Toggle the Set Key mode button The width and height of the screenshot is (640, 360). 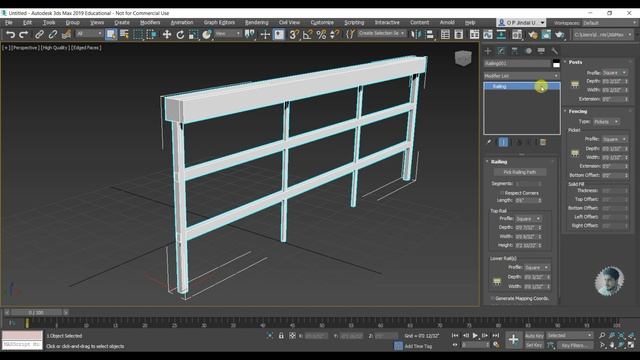(x=534, y=345)
